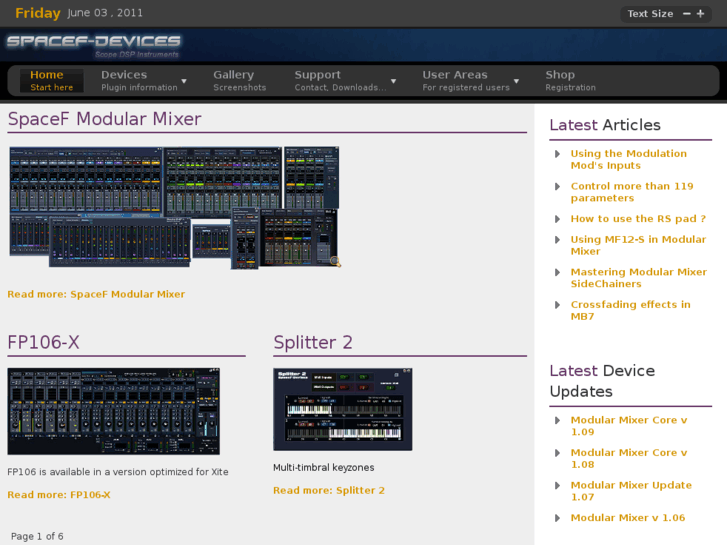
Task: Click the Text Size label
Action: 650,14
